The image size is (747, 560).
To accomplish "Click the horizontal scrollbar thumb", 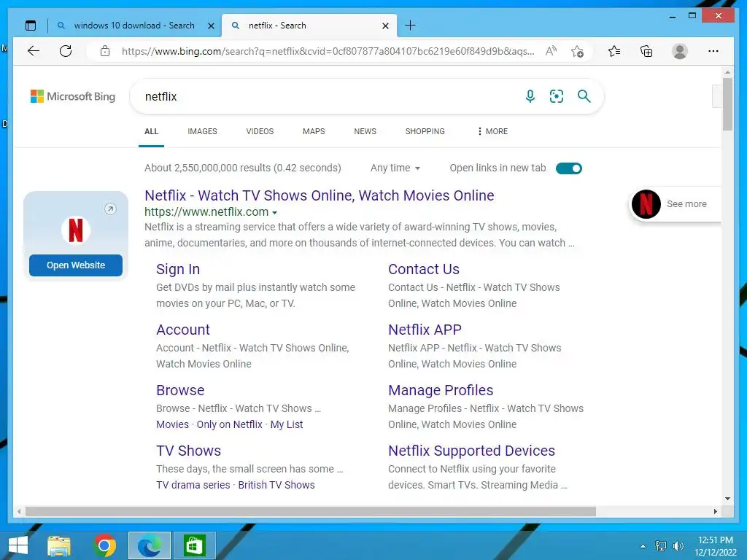I will click(311, 511).
